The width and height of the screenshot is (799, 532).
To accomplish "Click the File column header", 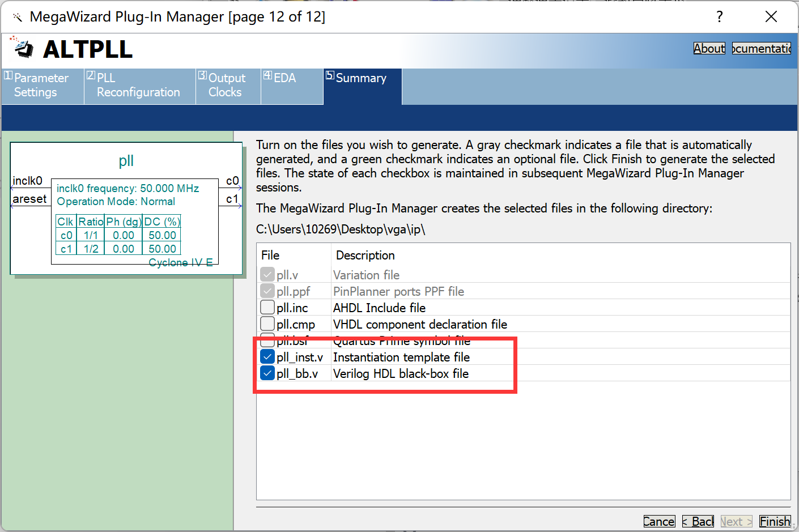I will pos(270,256).
